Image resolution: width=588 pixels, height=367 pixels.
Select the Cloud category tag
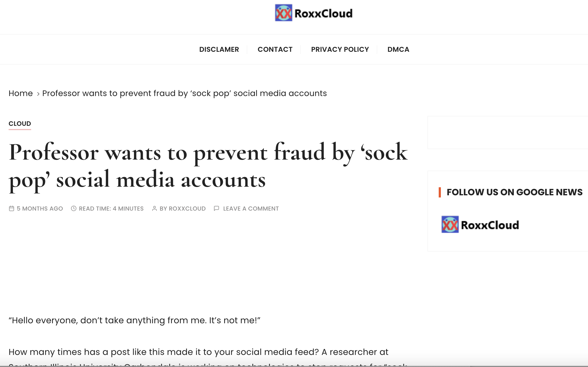[x=20, y=124]
